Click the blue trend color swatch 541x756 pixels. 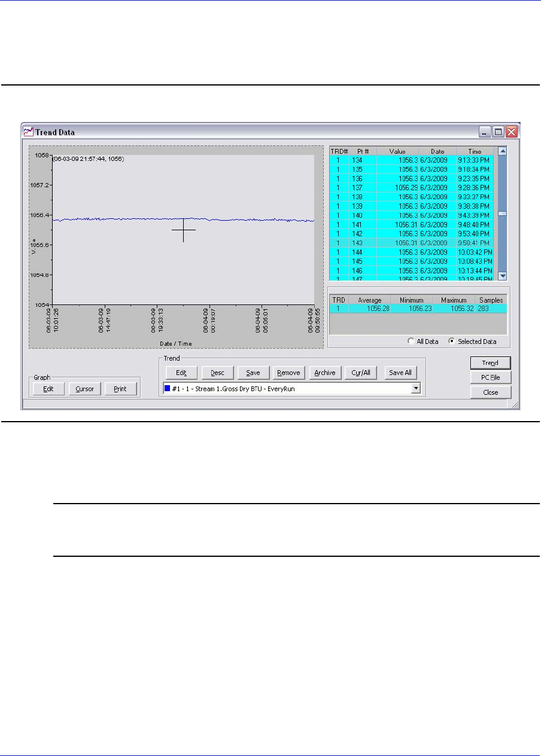click(168, 388)
